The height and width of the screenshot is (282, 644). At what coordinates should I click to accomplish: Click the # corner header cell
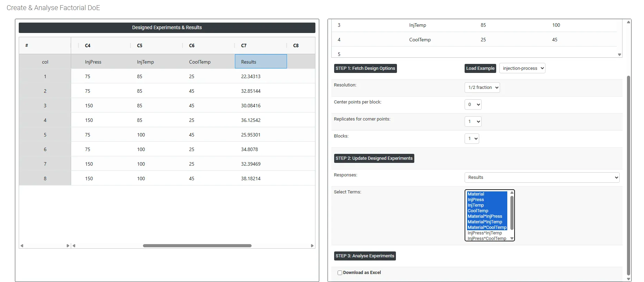(45, 45)
